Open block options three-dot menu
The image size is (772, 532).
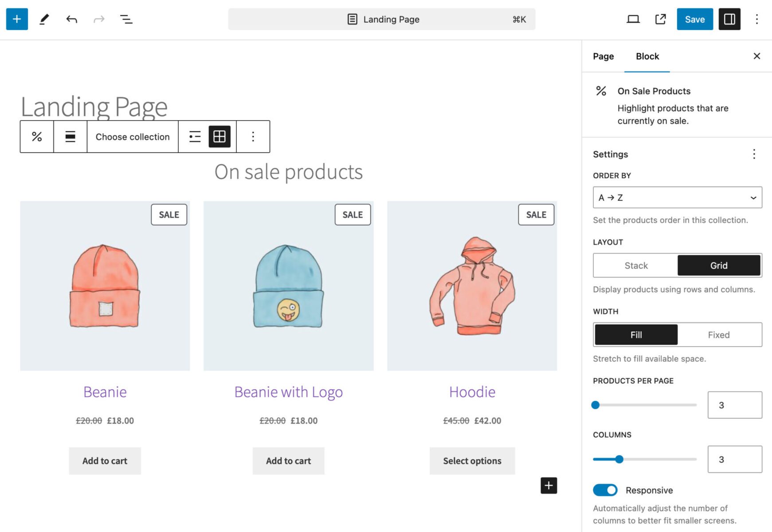click(253, 137)
